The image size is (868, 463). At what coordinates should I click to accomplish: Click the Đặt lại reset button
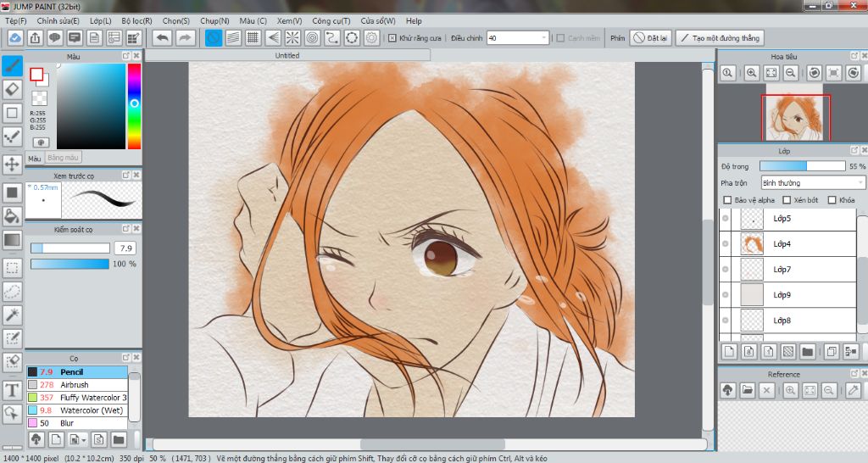(651, 38)
